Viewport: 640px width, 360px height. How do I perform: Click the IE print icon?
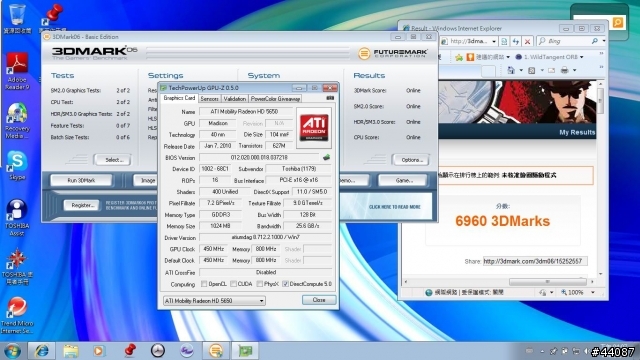(x=564, y=70)
